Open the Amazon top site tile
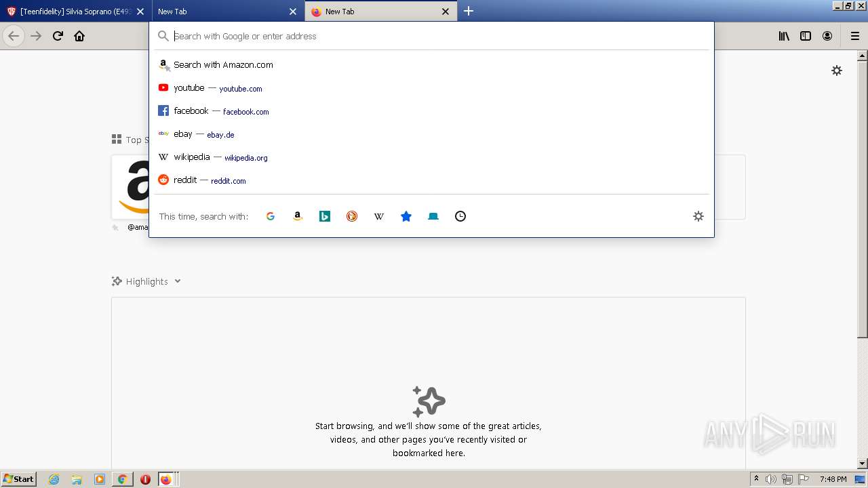The width and height of the screenshot is (868, 488). point(131,187)
